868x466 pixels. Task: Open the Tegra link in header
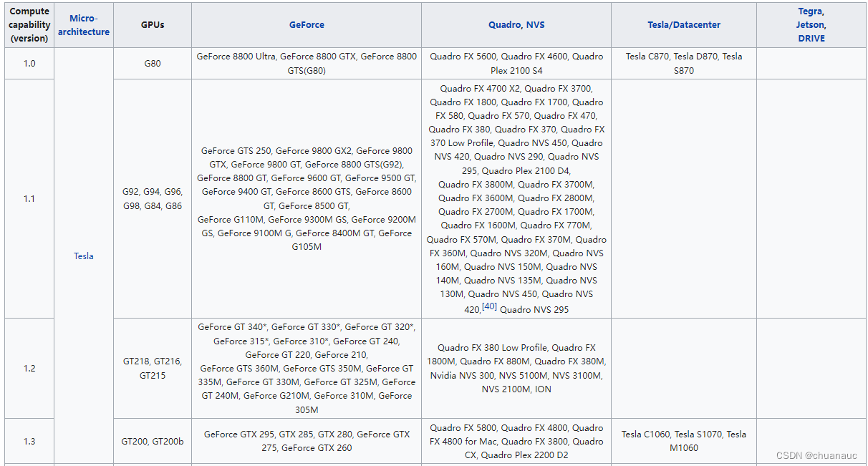tap(810, 11)
